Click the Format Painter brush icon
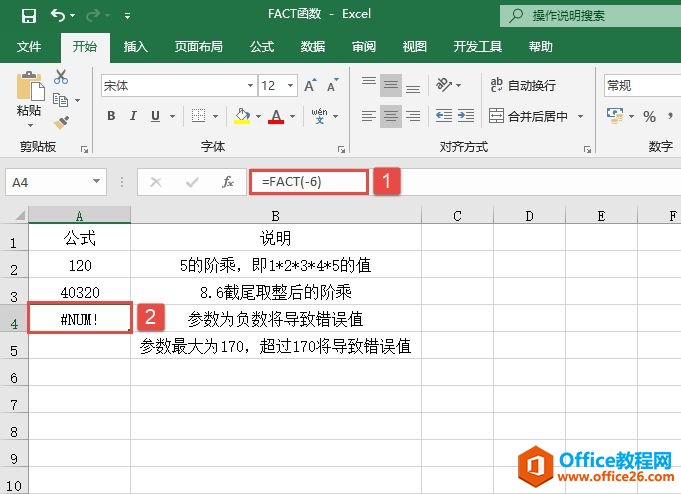 pyautogui.click(x=61, y=122)
